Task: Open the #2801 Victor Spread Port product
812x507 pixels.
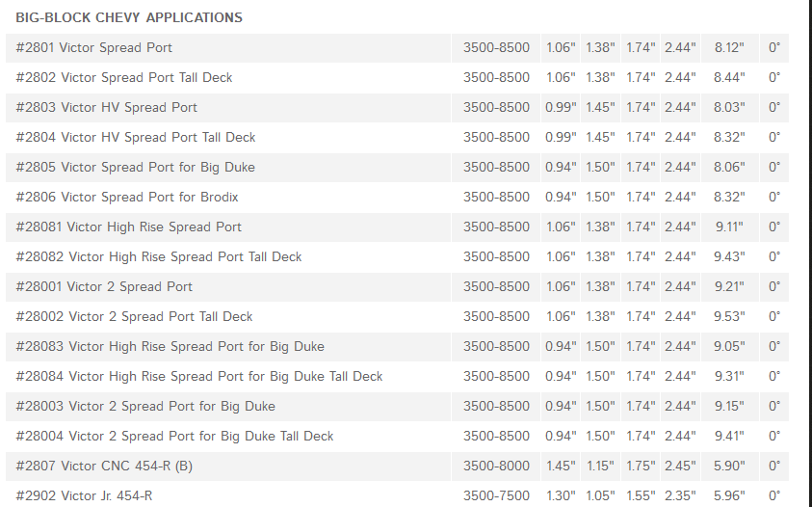Action: tap(94, 47)
